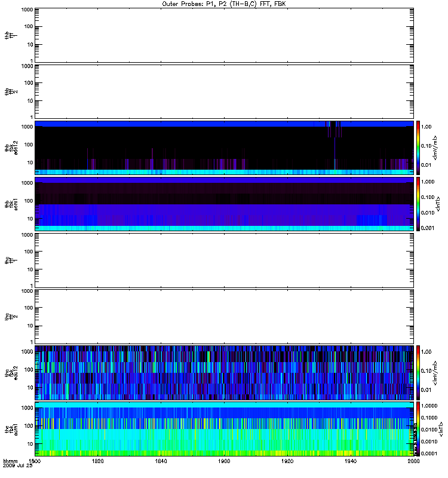Click the "1840" time axis label
Image resolution: width=448 pixels, height=478 pixels.
[x=161, y=461]
